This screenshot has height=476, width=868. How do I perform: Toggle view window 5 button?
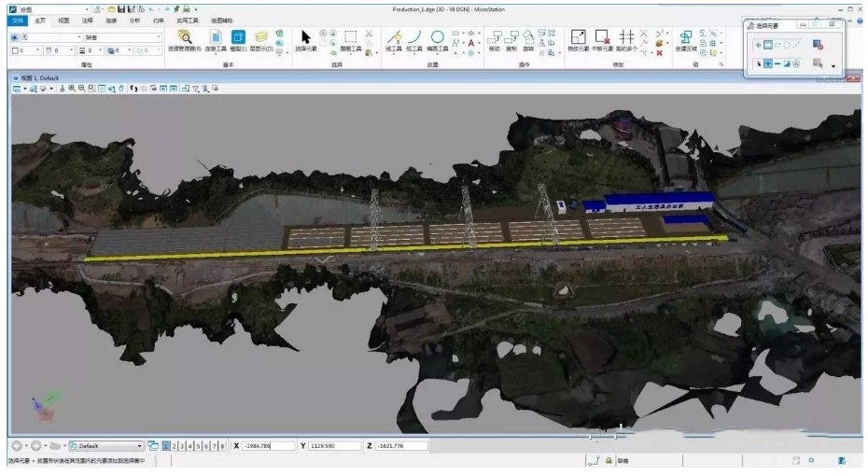pyautogui.click(x=198, y=445)
